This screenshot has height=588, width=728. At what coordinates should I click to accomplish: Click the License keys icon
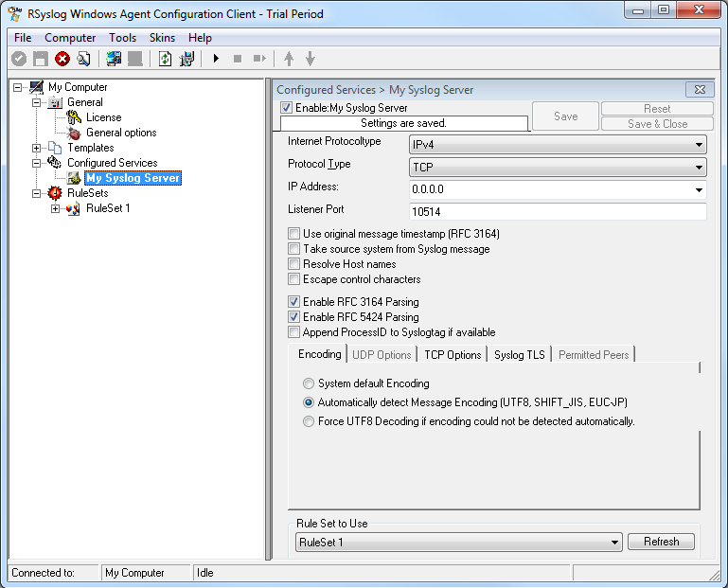[x=74, y=117]
